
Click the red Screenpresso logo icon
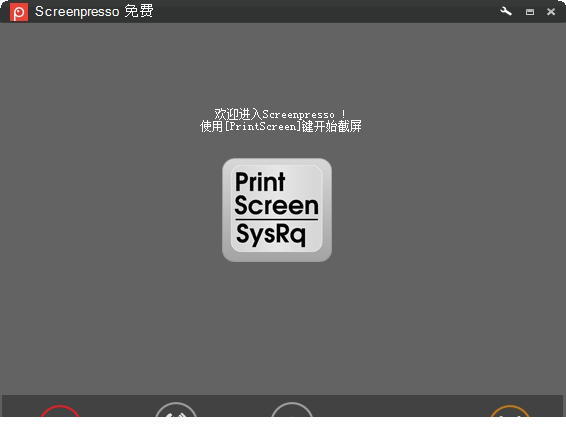[x=19, y=12]
